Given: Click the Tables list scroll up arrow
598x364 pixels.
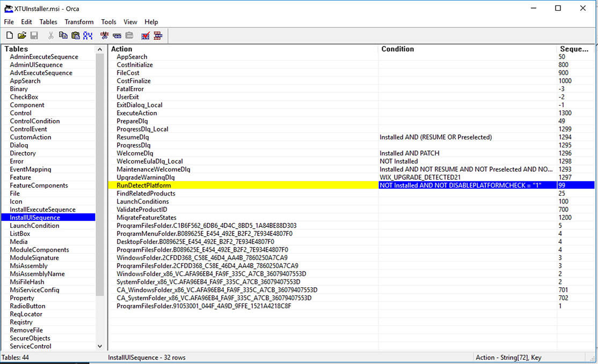Looking at the screenshot, I should [100, 49].
